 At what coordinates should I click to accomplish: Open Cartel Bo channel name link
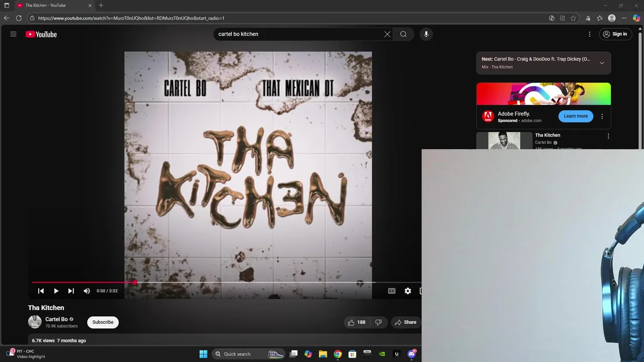(x=56, y=319)
